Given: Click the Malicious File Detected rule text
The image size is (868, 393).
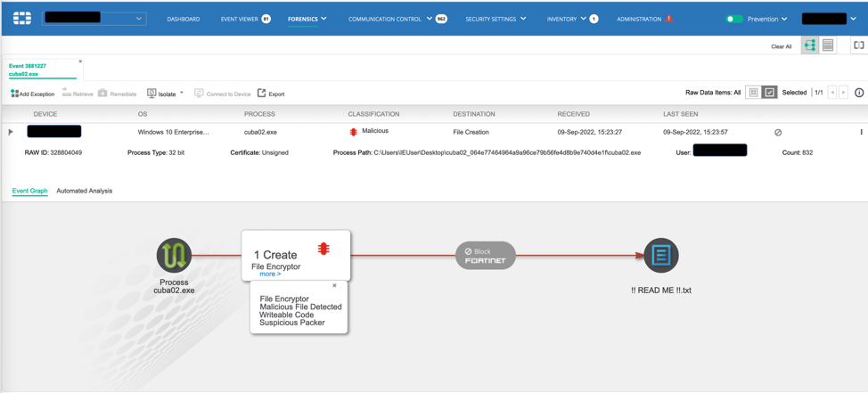Looking at the screenshot, I should click(300, 307).
